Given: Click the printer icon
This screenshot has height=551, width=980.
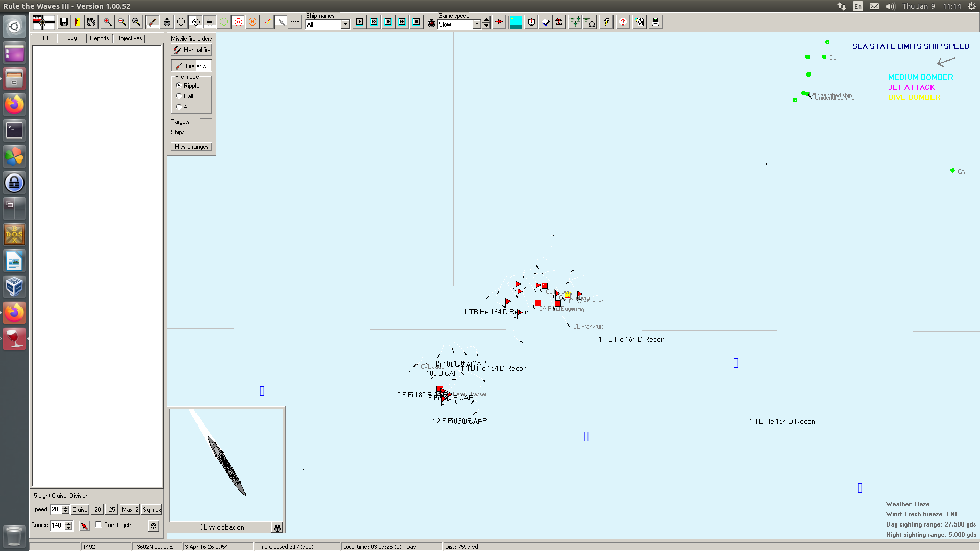Looking at the screenshot, I should (655, 22).
